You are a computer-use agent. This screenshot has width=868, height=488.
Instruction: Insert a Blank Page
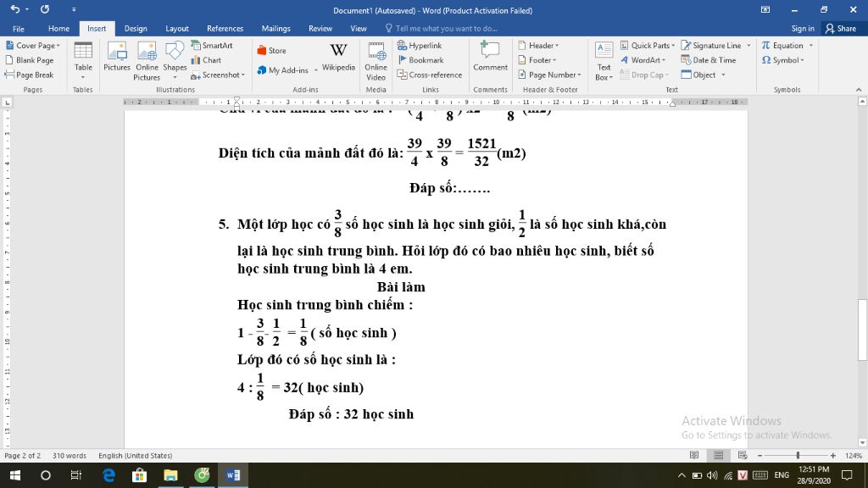(x=30, y=60)
